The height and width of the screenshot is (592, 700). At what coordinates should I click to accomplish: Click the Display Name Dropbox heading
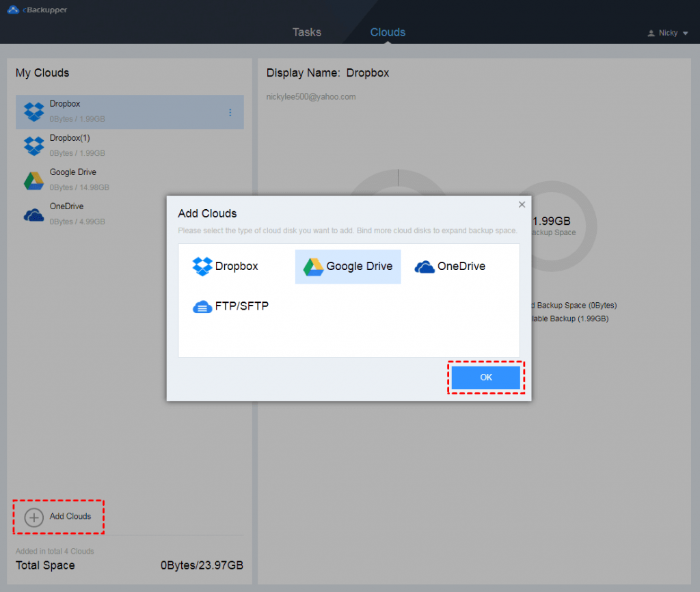327,73
